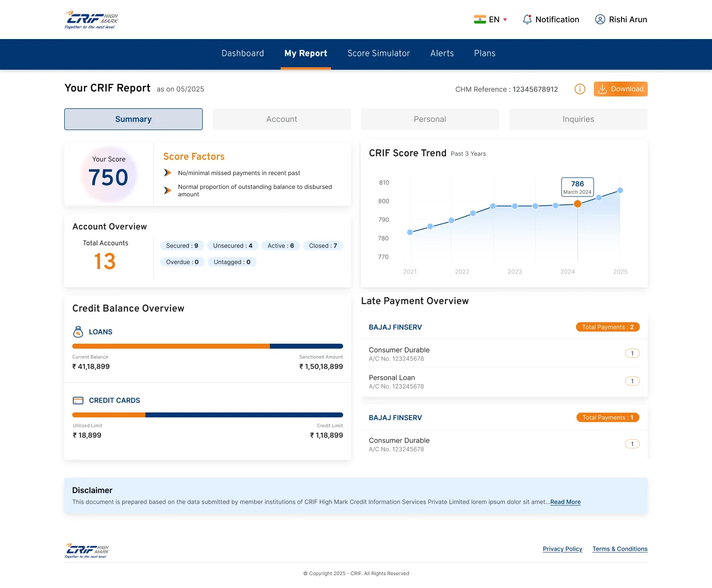Image resolution: width=712 pixels, height=588 pixels.
Task: Click the CRIF High Mark header logo
Action: [x=91, y=20]
